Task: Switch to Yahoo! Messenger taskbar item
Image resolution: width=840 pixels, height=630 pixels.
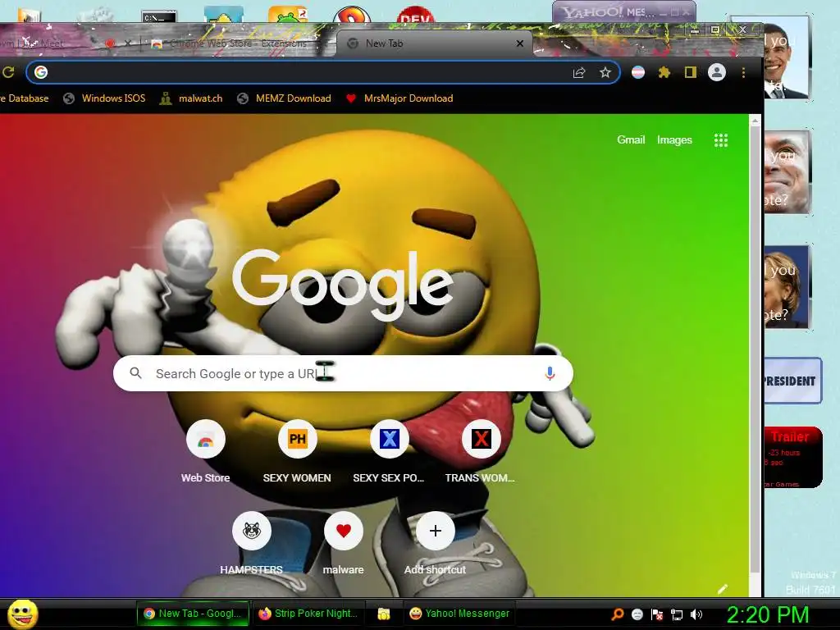Action: click(459, 614)
